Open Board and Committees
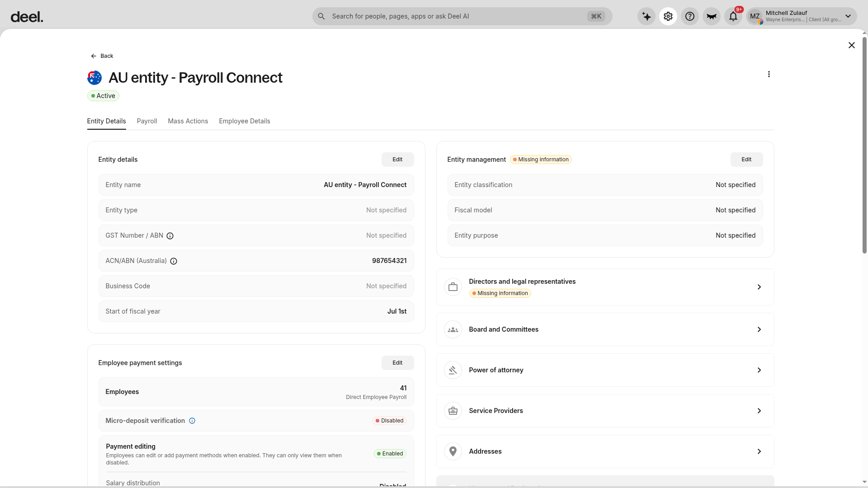Image resolution: width=868 pixels, height=488 pixels. click(x=605, y=329)
